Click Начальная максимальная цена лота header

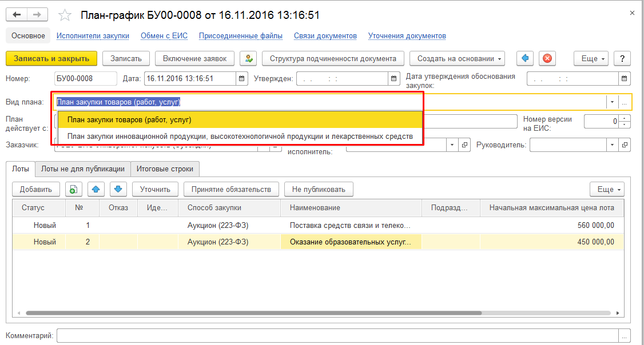[x=551, y=207]
